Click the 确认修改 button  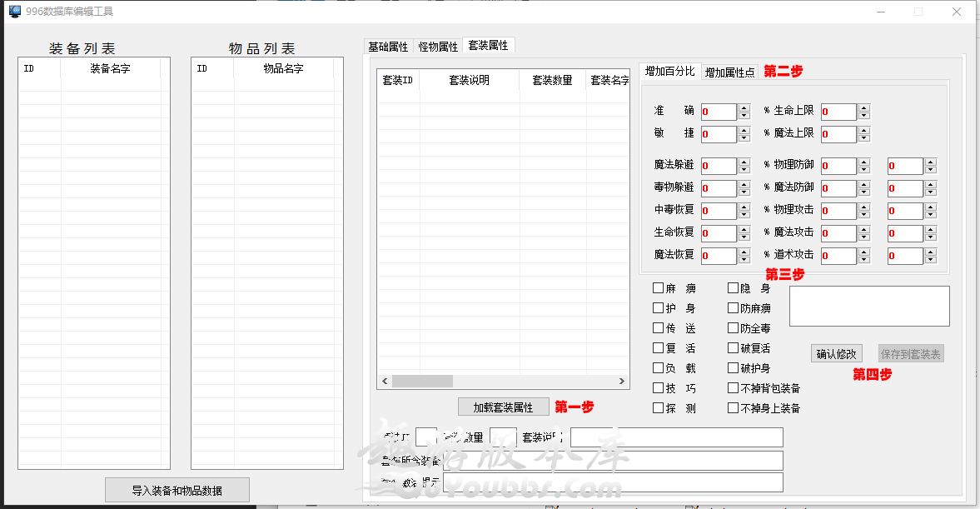click(837, 354)
